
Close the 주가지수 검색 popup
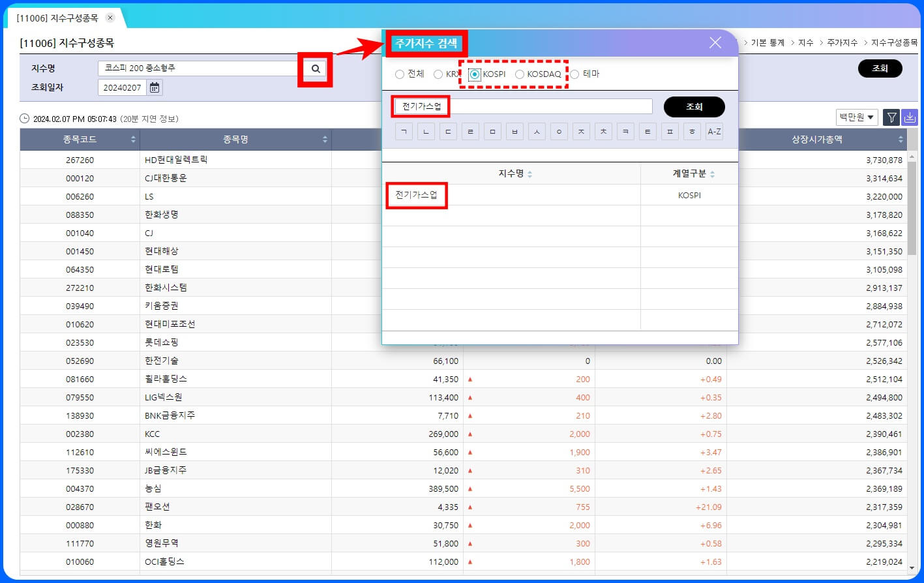click(715, 42)
